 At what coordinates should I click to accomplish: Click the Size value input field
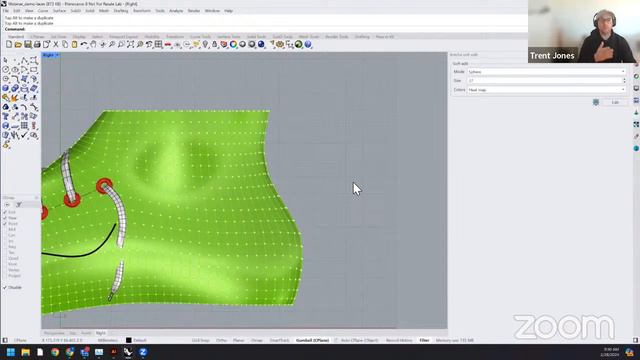(x=544, y=81)
